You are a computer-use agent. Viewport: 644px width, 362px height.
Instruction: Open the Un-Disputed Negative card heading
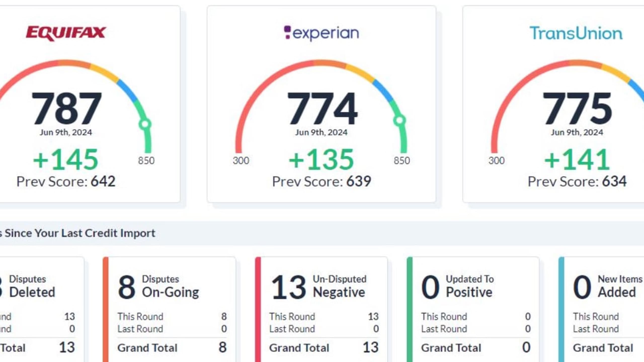point(339,286)
